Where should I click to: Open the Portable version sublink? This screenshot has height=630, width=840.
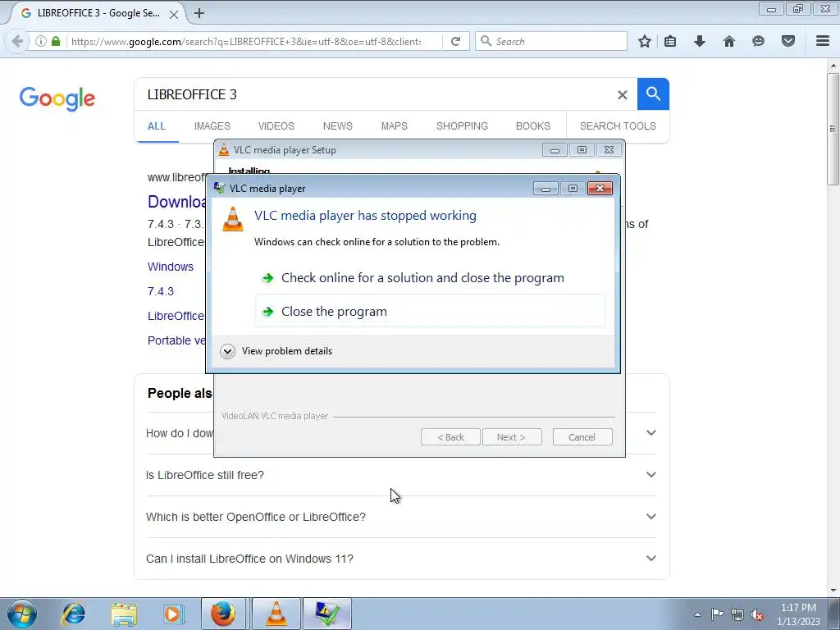pyautogui.click(x=176, y=340)
